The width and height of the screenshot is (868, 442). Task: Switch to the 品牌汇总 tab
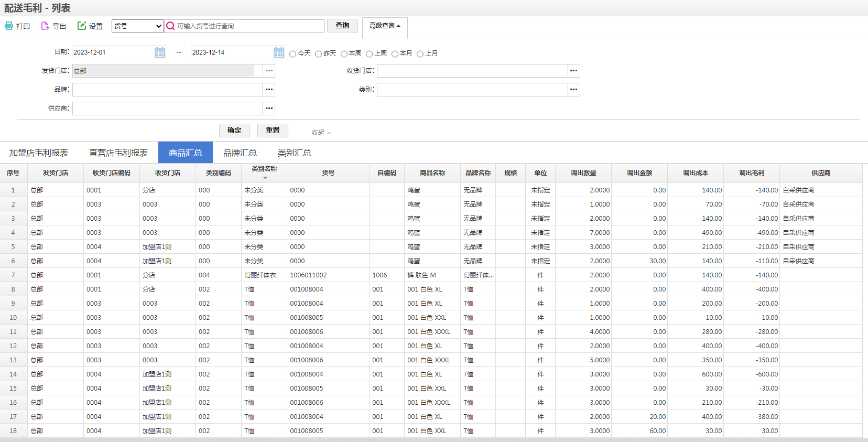pyautogui.click(x=240, y=153)
